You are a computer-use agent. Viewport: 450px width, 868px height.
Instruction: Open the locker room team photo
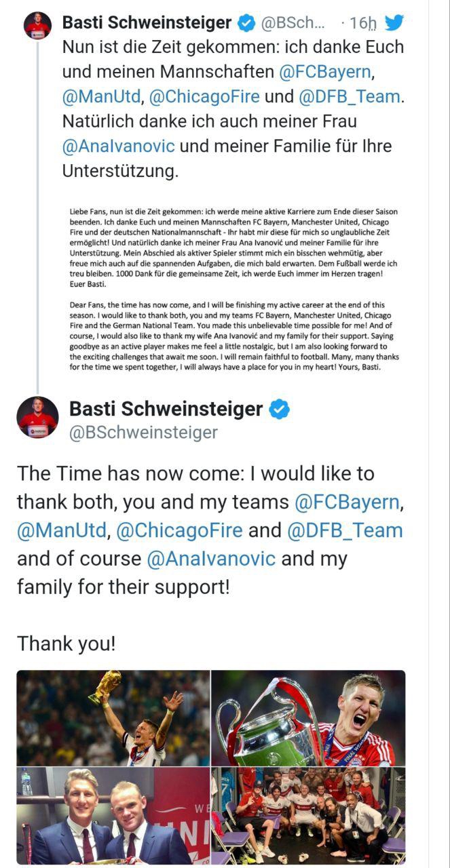(x=309, y=816)
